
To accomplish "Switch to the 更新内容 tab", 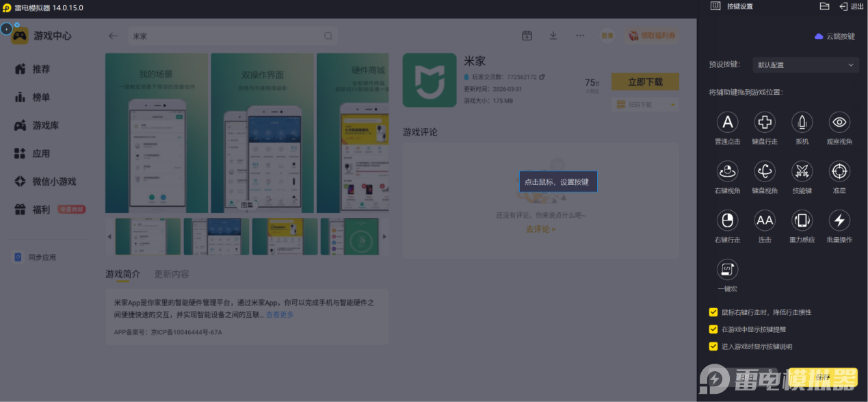I will [x=172, y=274].
